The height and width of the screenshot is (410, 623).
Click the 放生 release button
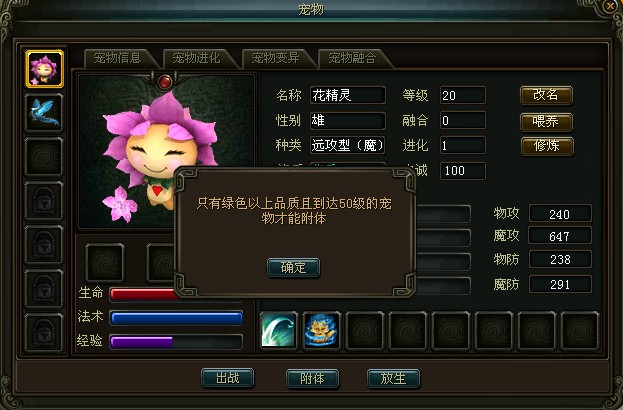[393, 378]
